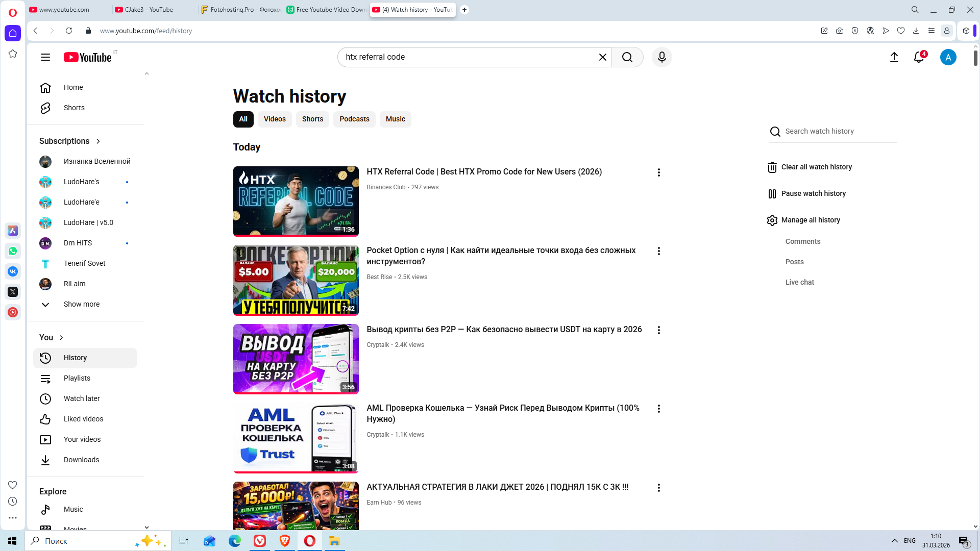Expand the You section chevron

click(x=61, y=338)
